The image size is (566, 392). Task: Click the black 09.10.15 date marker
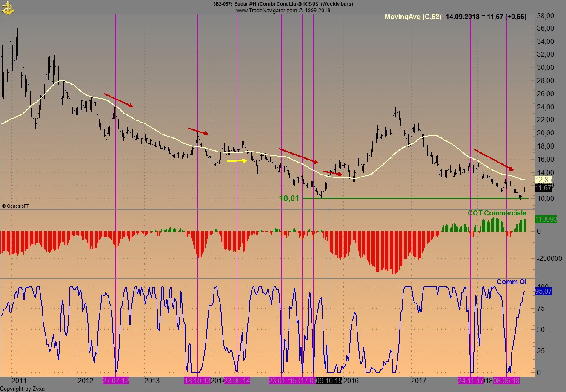coord(329,381)
